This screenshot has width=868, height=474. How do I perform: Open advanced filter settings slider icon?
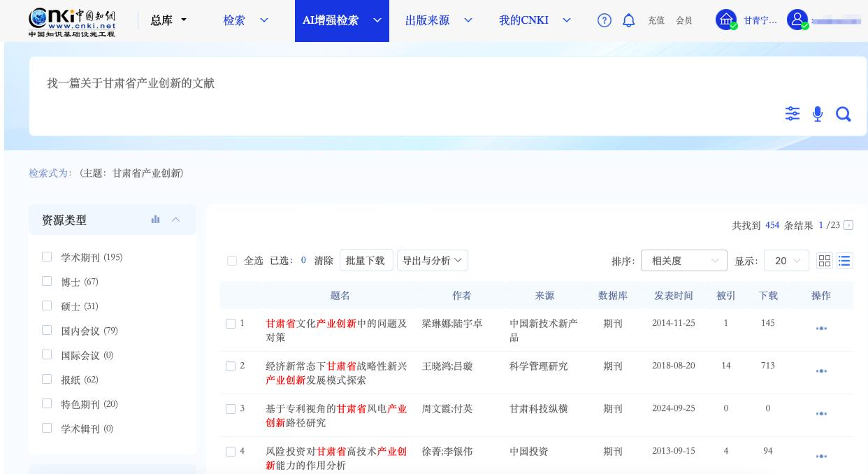point(792,113)
